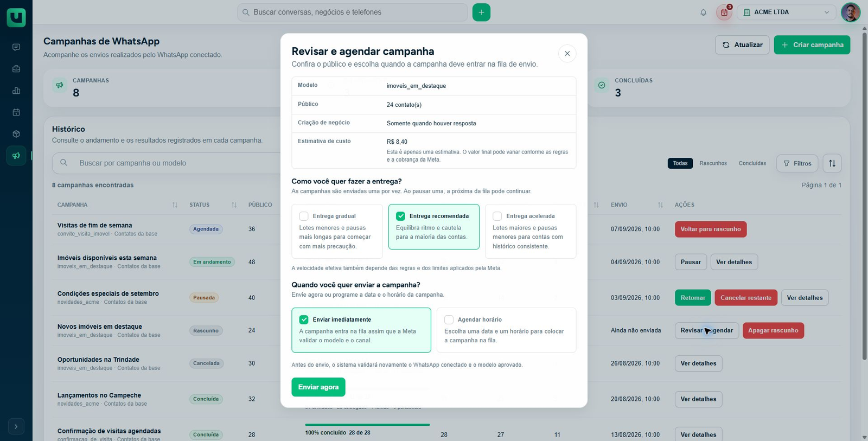Sort by the CAMPANHA column arrows
The height and width of the screenshot is (441, 868).
pos(175,205)
